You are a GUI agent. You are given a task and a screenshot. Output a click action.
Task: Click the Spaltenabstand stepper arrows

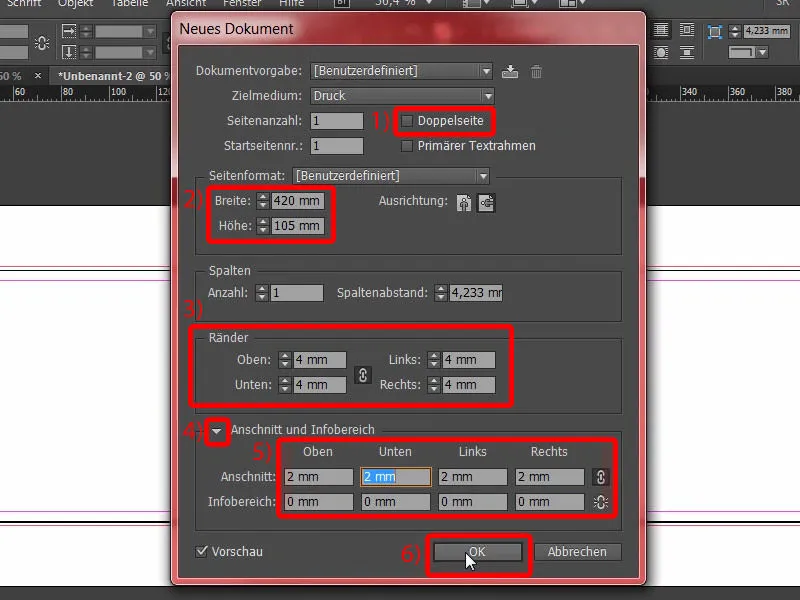coord(440,293)
